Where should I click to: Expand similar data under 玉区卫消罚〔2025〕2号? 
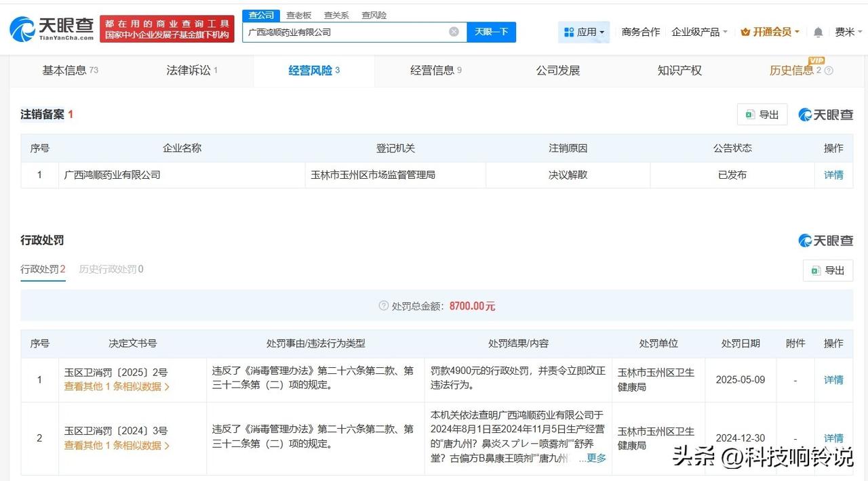(117, 387)
